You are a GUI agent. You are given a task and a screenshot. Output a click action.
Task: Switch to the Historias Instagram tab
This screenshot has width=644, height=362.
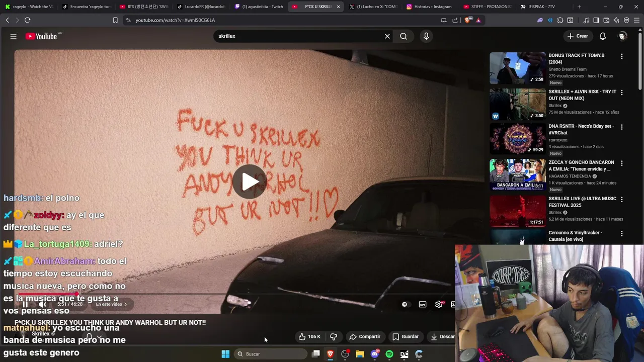(x=429, y=7)
